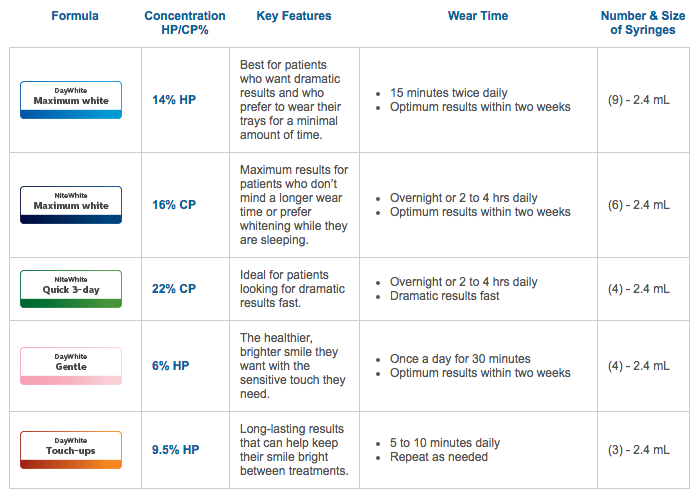
Task: Click the 22% CP concentration value
Action: click(174, 289)
